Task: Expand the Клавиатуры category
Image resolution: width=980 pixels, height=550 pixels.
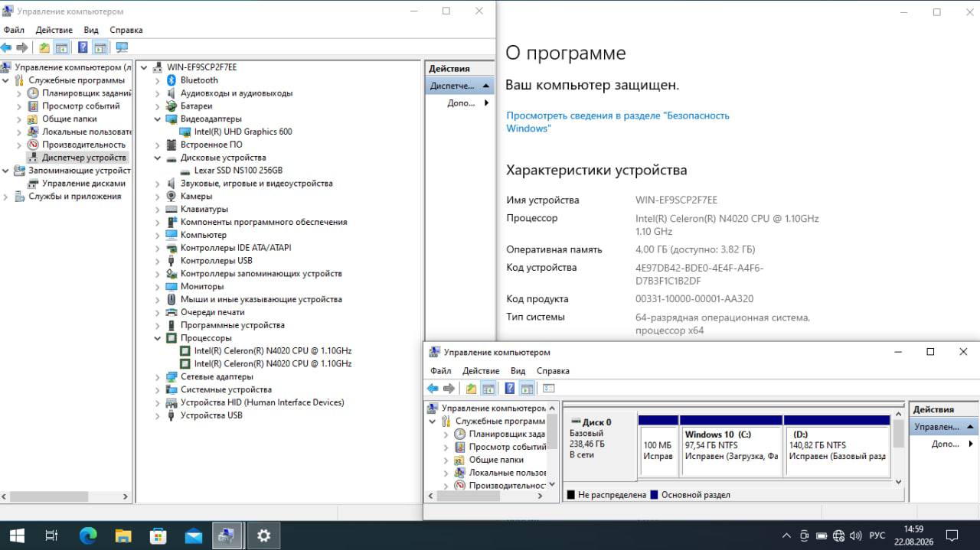Action: (158, 209)
